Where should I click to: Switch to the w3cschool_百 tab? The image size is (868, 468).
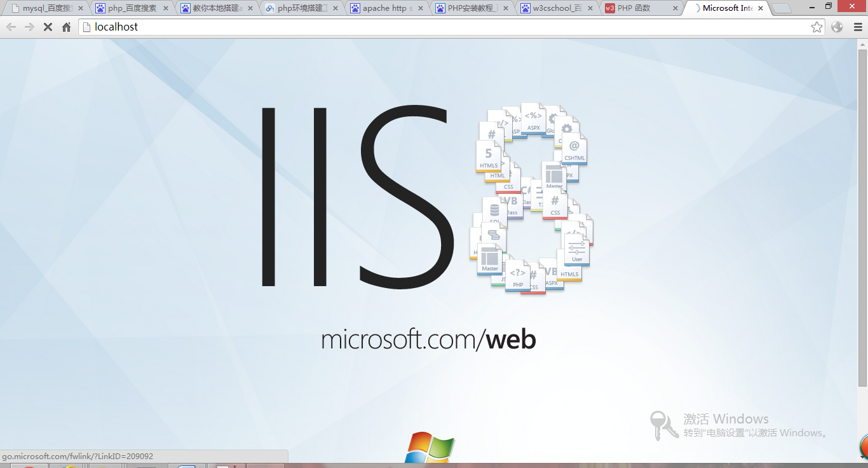557,8
